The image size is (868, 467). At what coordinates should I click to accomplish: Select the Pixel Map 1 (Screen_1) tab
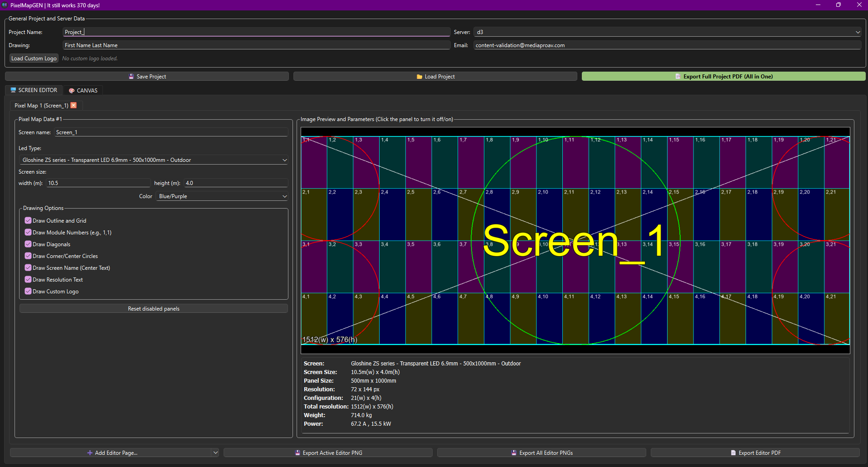tap(41, 106)
